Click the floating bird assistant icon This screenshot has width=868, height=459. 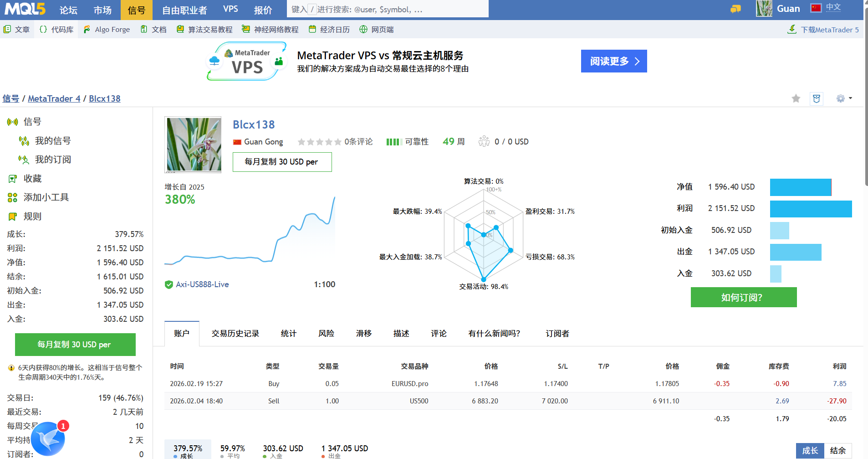[x=48, y=438]
